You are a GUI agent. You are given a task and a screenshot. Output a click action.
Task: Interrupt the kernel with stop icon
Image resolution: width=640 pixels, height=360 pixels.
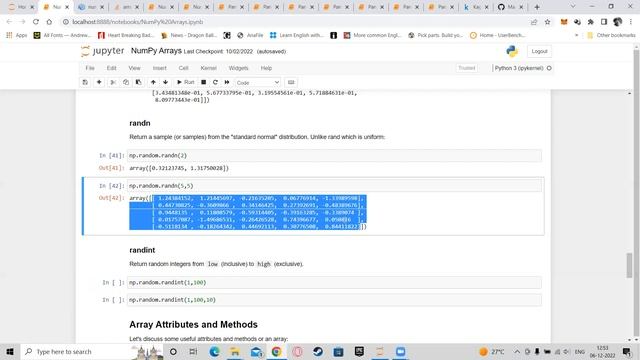click(x=203, y=82)
